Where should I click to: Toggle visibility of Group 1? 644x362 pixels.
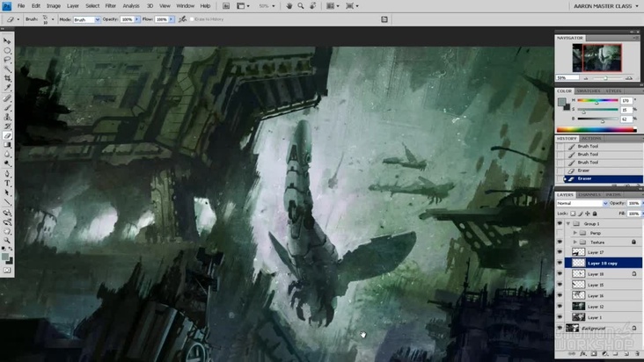click(x=560, y=223)
